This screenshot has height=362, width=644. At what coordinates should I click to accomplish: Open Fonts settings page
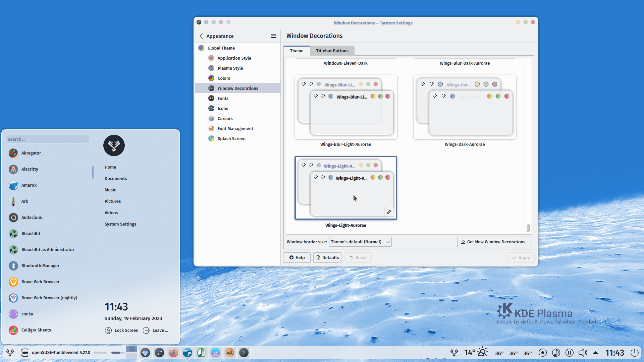237,98
